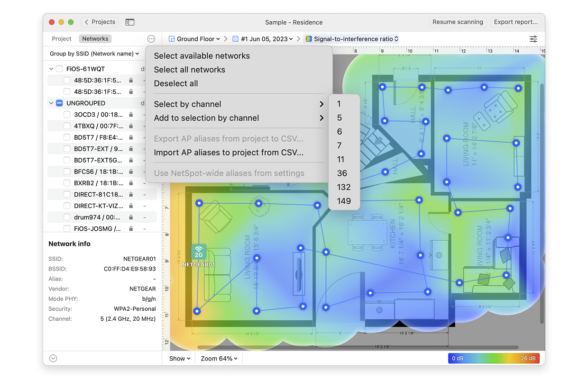Click the vertical map scrollbar
588x379 pixels.
click(542, 204)
